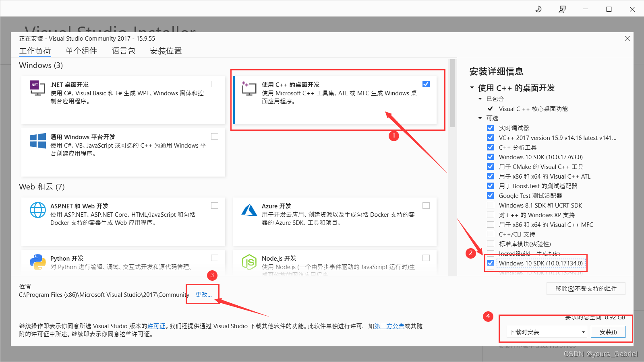644x362 pixels.
Task: Uncheck 用于 CMake 的 Visual C++ 工具
Action: tap(491, 167)
